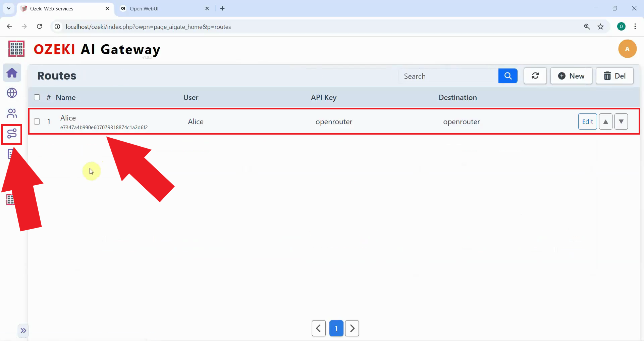644x341 pixels.
Task: Create a route with the New button
Action: tap(571, 76)
